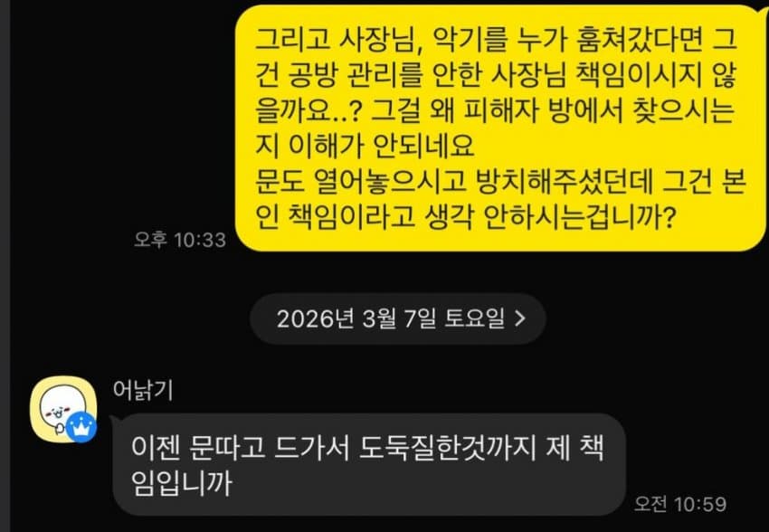Click the line starting 을까요..? 그걸 왜
This screenshot has width=769, height=532.
point(495,110)
